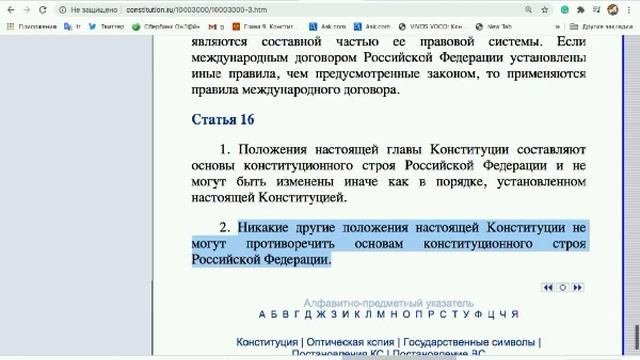
Task: Reload the page with the refresh icon
Action: 43,10
